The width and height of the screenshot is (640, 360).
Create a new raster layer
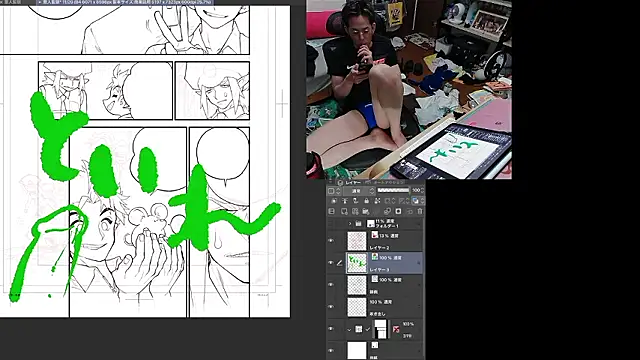coord(344,211)
